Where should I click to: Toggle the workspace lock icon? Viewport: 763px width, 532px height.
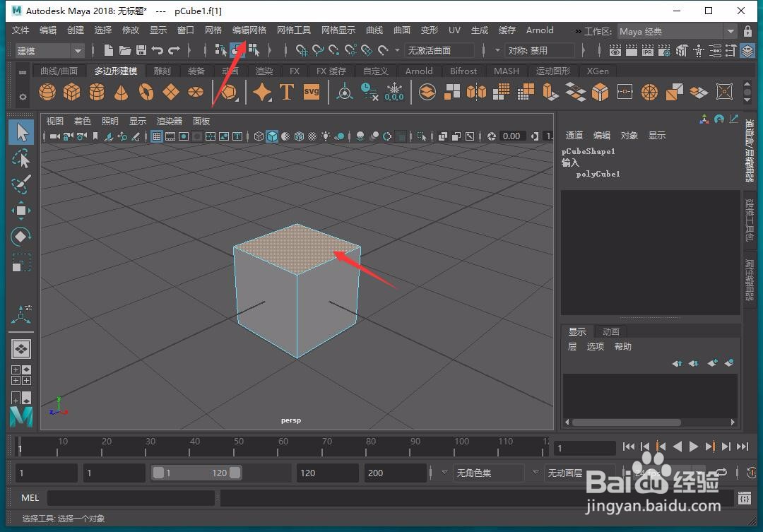click(x=747, y=32)
